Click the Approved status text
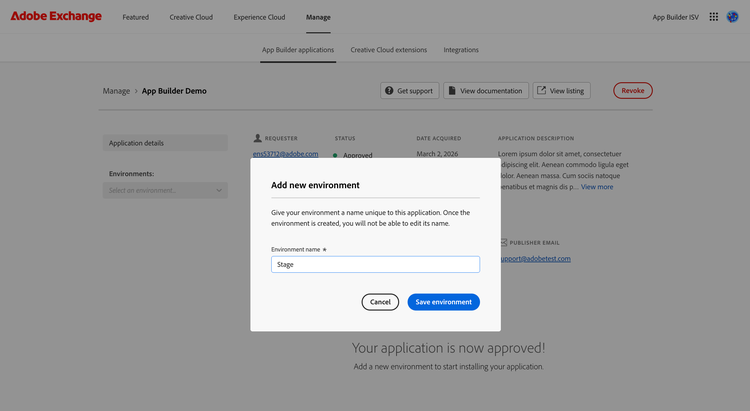This screenshot has height=411, width=750. (x=357, y=155)
